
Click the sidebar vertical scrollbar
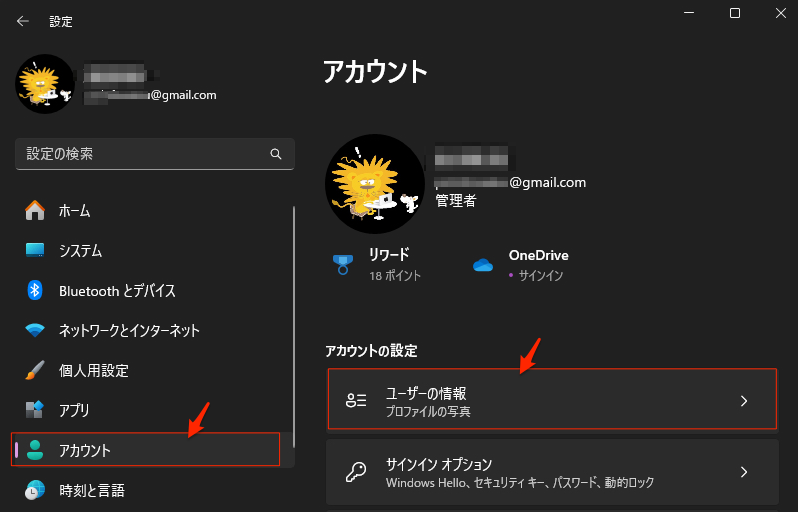click(294, 327)
